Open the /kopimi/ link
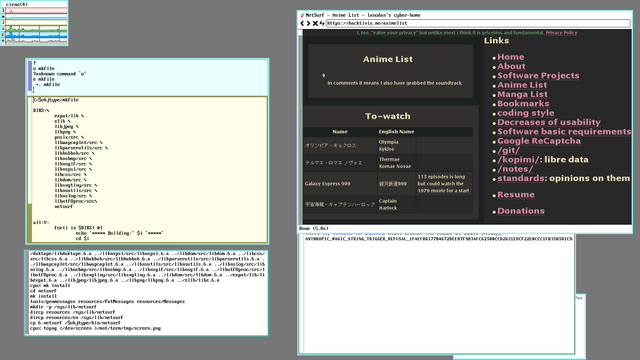Image resolution: width=640 pixels, height=360 pixels. click(518, 160)
